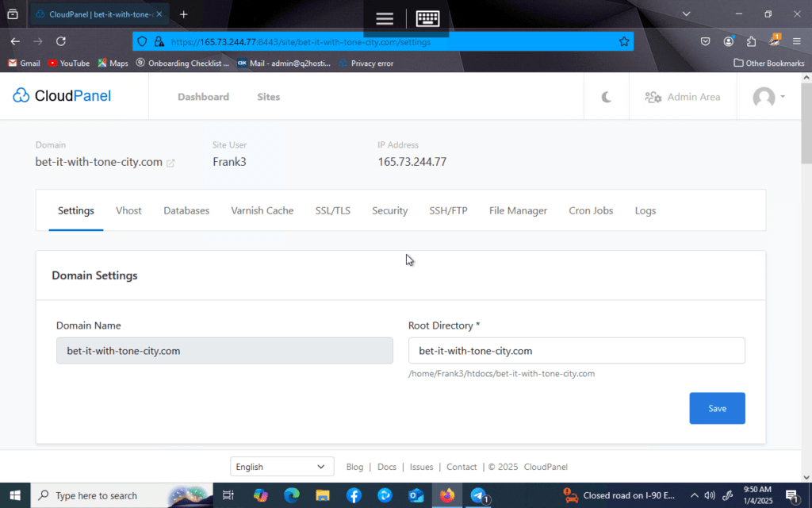Click the padlock site info icon
Viewport: 812px width, 508px height.
159,41
